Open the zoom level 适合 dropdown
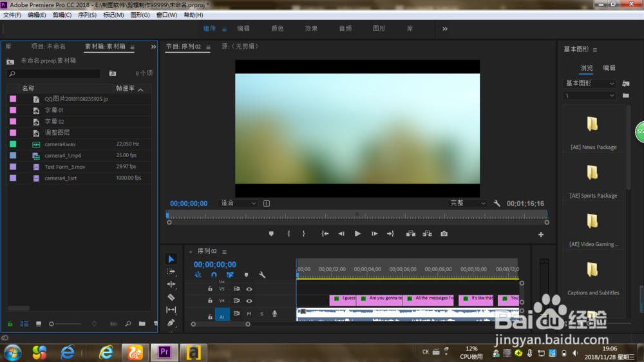The height and width of the screenshot is (362, 644). click(x=238, y=204)
